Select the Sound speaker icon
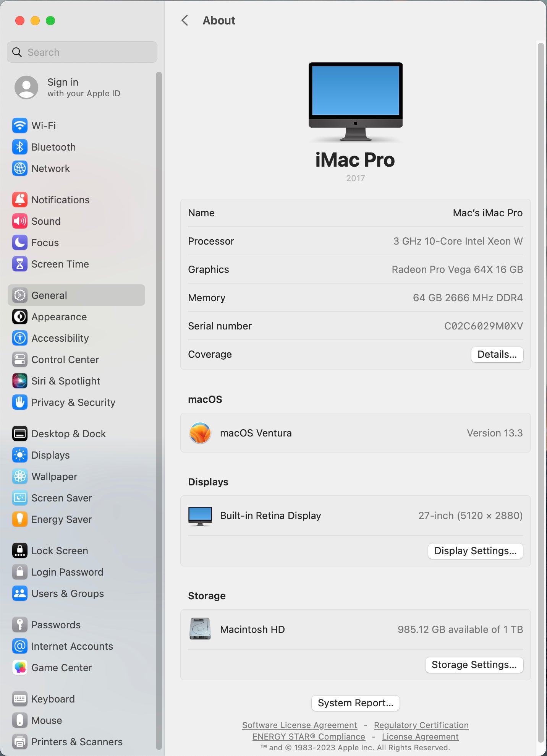Image resolution: width=547 pixels, height=756 pixels. (20, 221)
